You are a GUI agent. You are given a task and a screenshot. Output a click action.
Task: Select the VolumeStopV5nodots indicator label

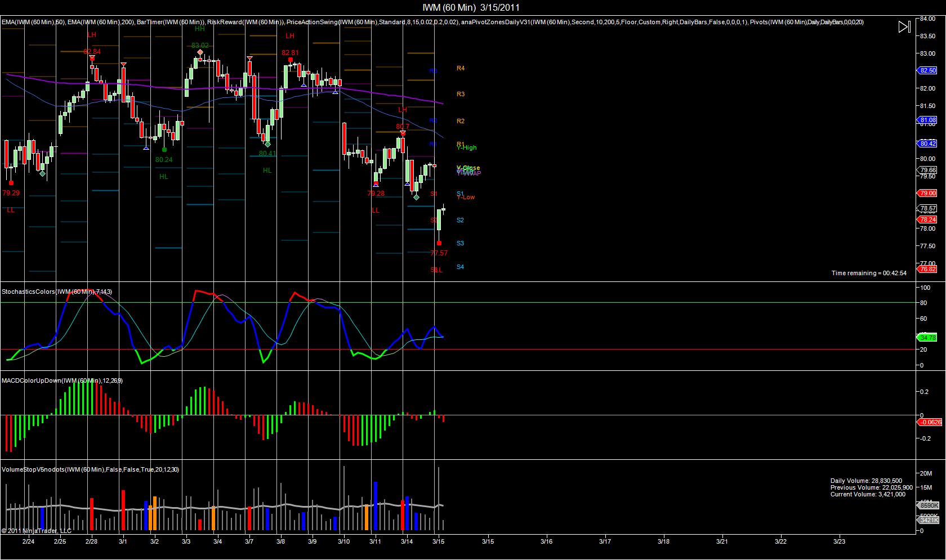coord(90,469)
